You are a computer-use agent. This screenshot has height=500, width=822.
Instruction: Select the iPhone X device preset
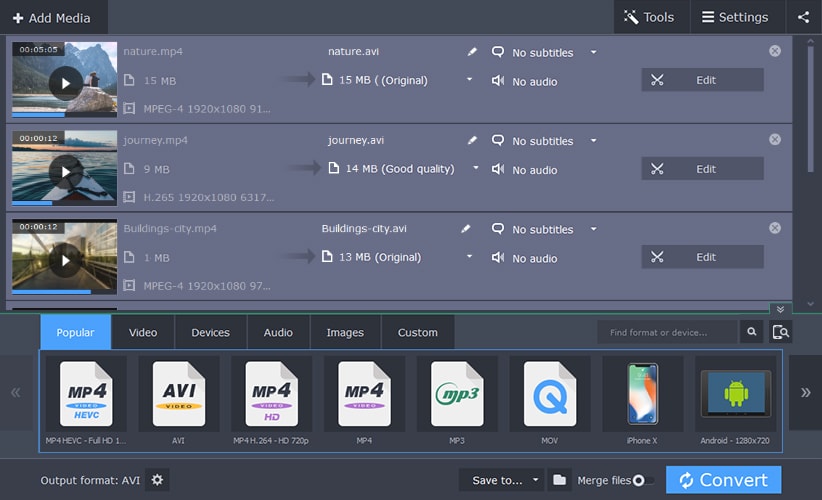pos(643,394)
